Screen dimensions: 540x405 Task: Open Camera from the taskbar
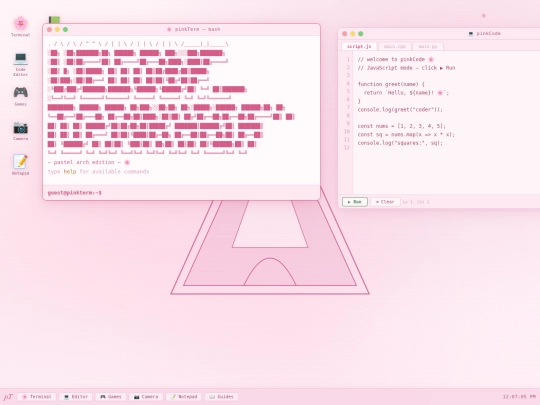point(146,397)
